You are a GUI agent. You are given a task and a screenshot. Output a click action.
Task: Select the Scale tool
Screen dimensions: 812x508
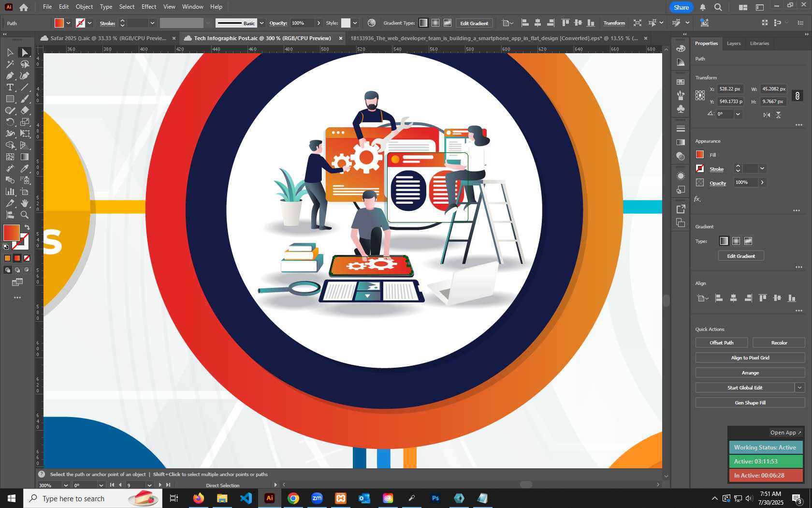25,122
